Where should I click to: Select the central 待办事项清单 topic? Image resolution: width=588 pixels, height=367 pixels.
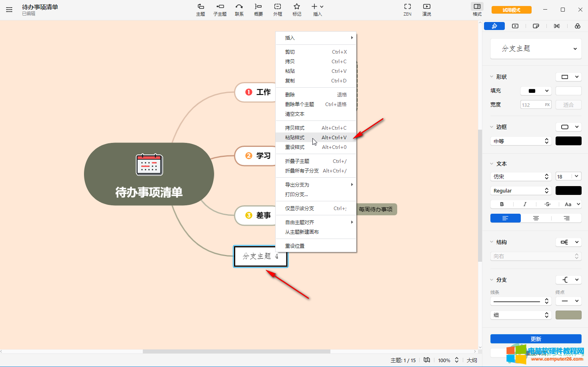(x=149, y=174)
